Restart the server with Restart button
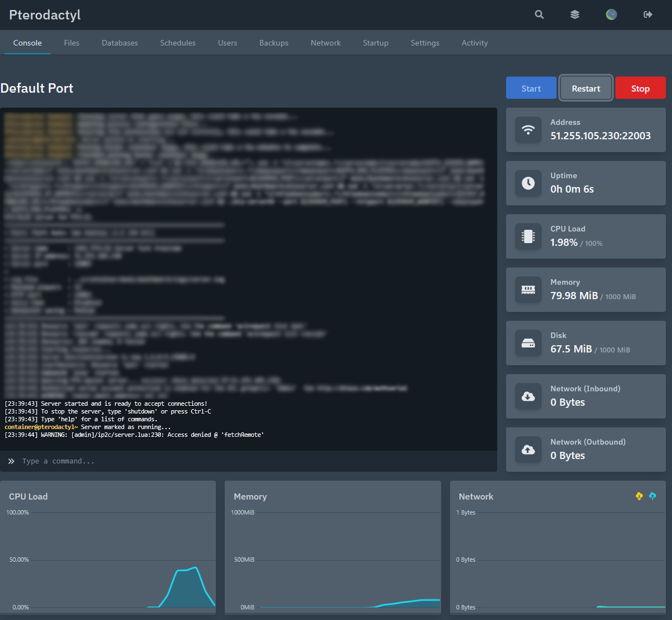The image size is (672, 620). click(x=585, y=88)
